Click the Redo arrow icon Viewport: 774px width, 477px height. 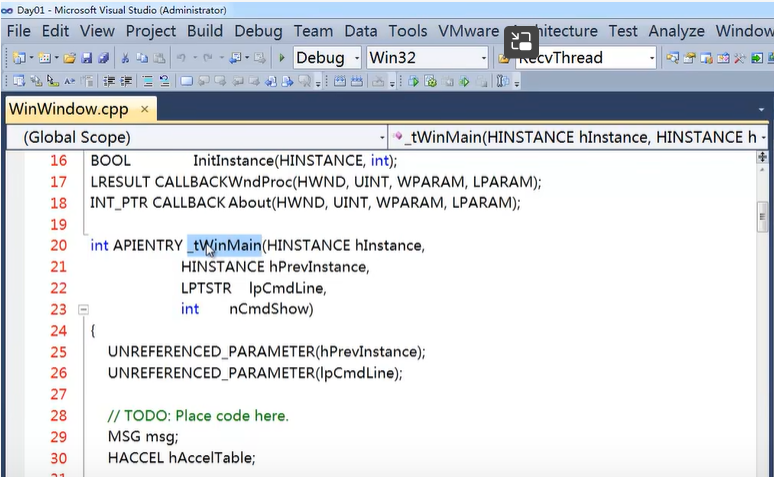point(207,58)
